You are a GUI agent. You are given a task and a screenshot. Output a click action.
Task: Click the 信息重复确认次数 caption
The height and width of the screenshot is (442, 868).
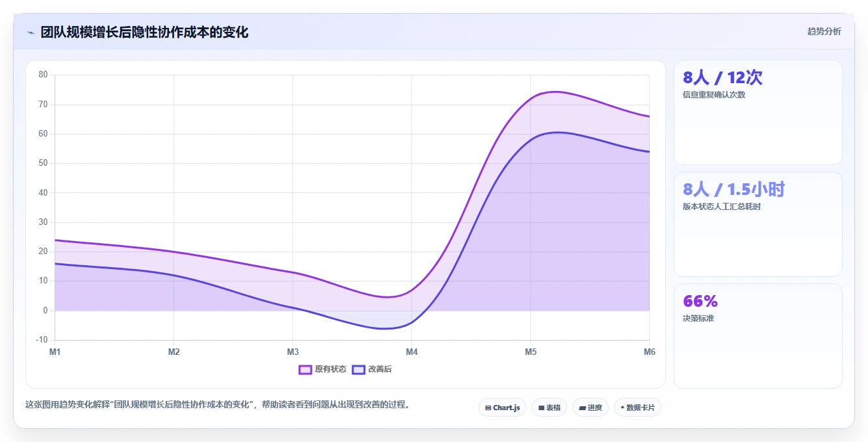click(714, 95)
